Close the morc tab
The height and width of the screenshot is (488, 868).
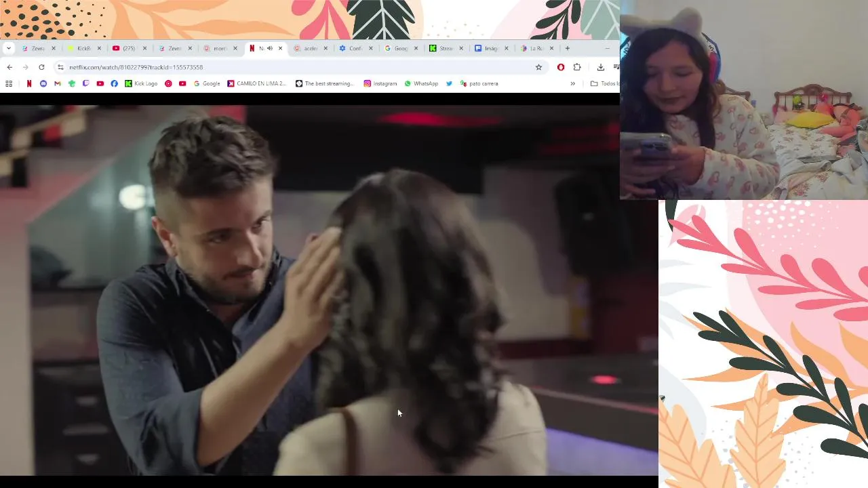(235, 48)
